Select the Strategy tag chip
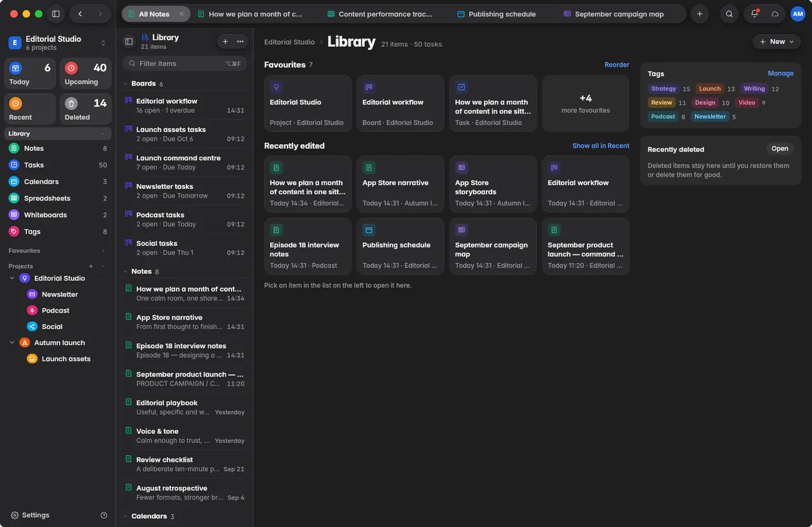 coord(664,89)
